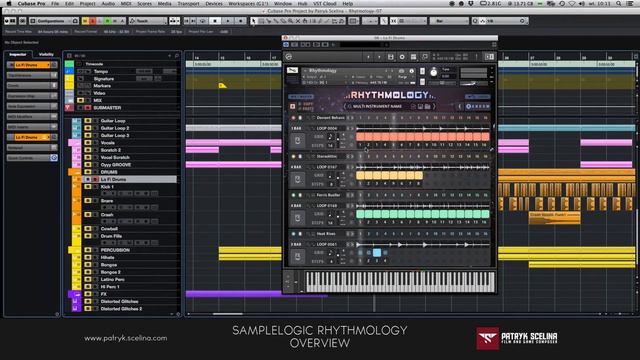640x360 pixels.
Task: Click the Snare track monitor button
Action: (88, 200)
